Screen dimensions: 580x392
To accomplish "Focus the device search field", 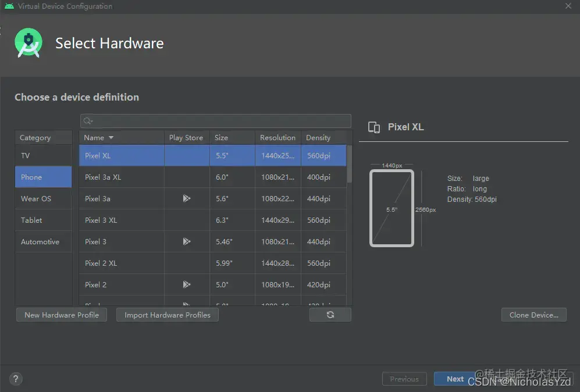I will pos(216,121).
